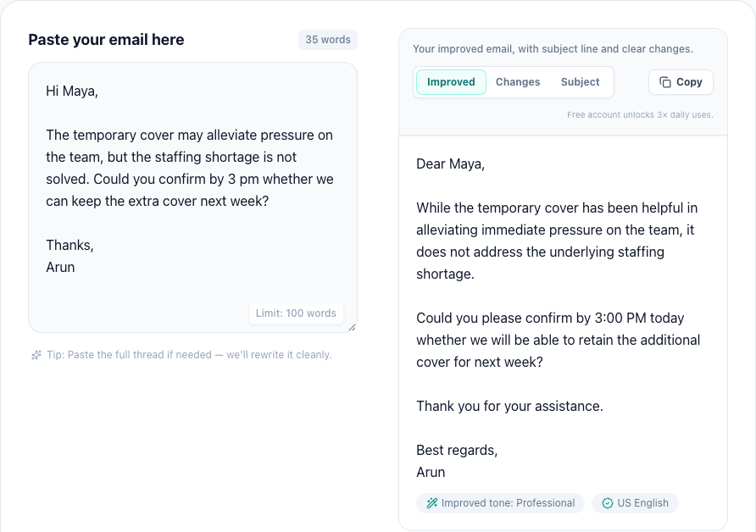Click the 'Paste your email here' heading
The image size is (756, 532).
(106, 40)
